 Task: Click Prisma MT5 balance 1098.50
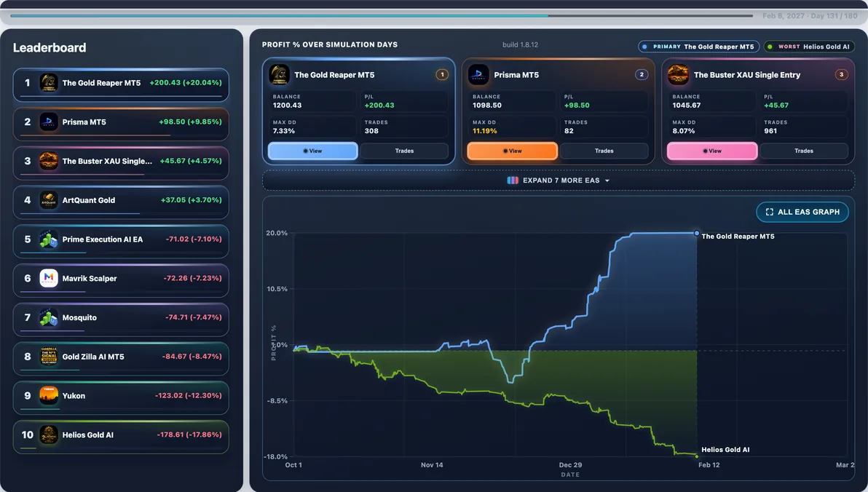pos(486,105)
